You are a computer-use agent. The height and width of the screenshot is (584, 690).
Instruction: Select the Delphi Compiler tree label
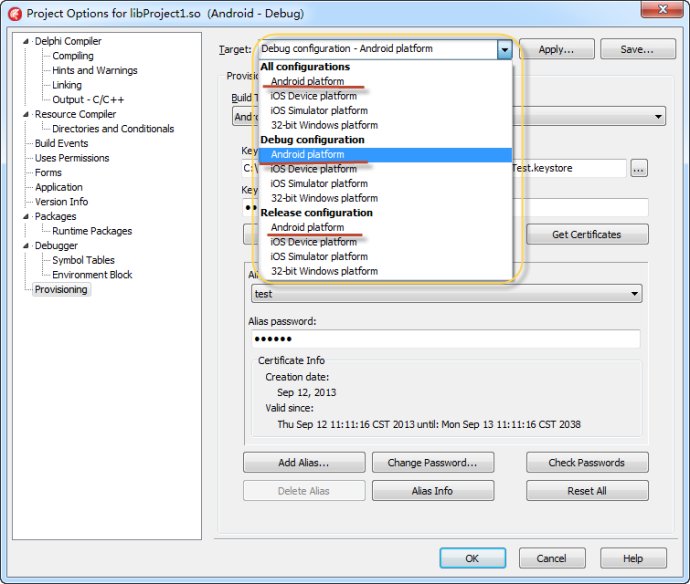[x=68, y=41]
